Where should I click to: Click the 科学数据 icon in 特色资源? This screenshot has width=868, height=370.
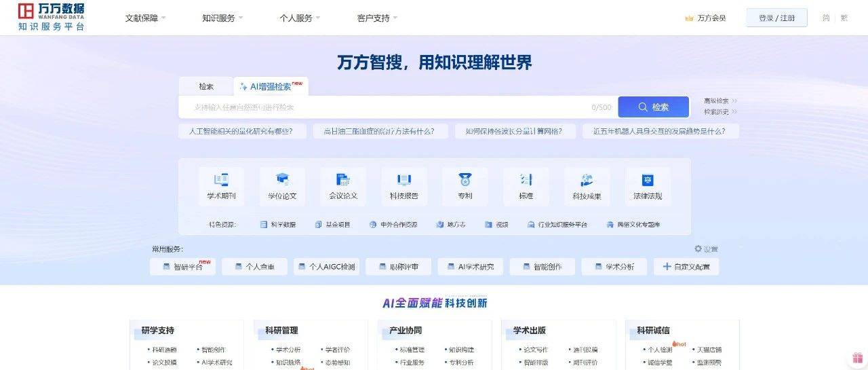click(x=264, y=224)
